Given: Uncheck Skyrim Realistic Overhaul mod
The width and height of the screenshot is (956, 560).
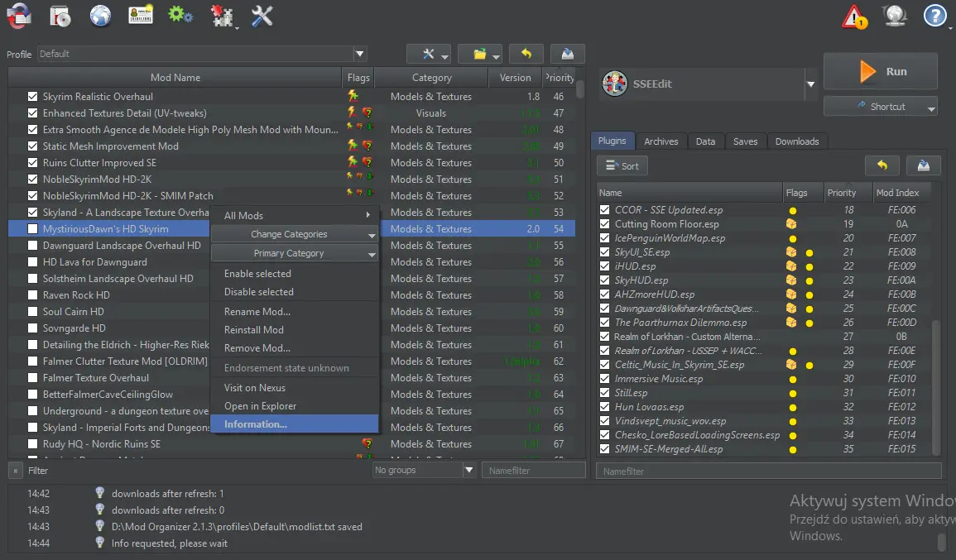Looking at the screenshot, I should pyautogui.click(x=33, y=96).
